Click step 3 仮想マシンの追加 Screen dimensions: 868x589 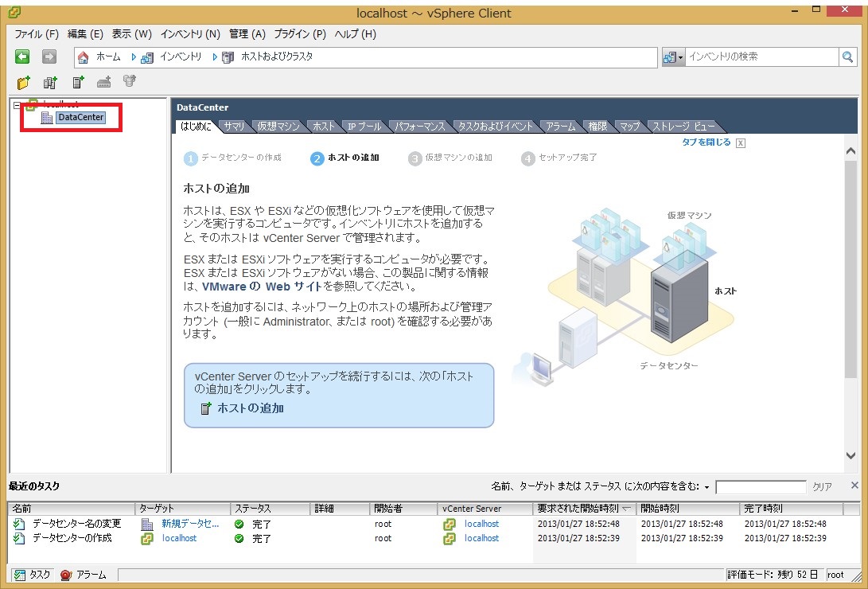click(450, 158)
